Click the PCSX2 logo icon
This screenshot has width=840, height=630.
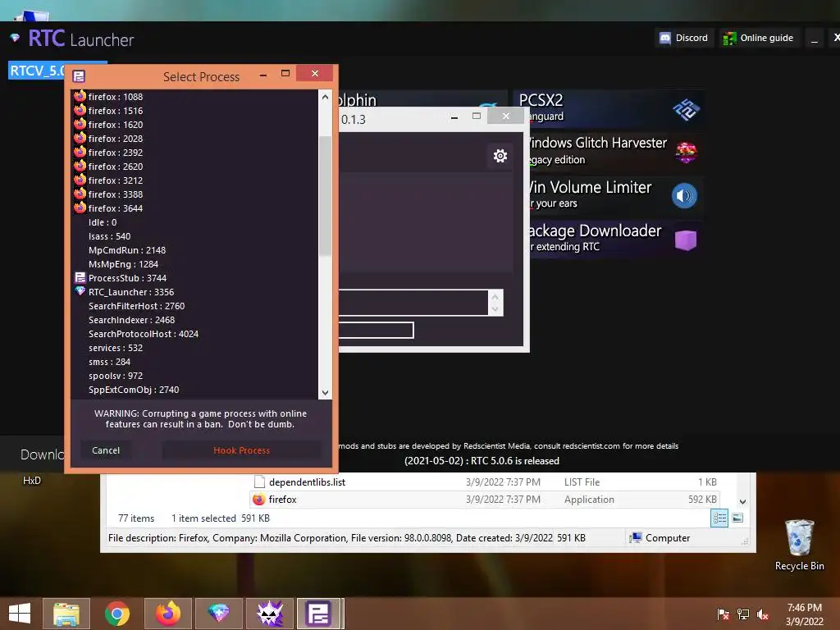click(x=685, y=110)
